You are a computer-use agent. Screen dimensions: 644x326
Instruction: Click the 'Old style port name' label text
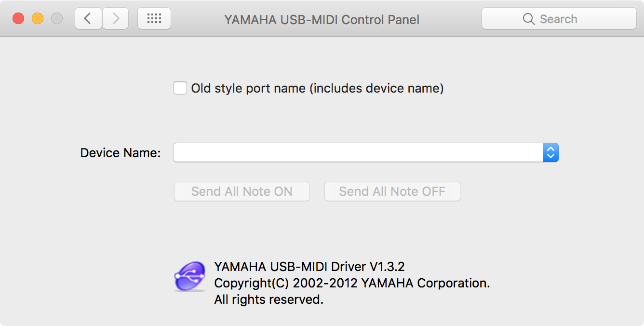pyautogui.click(x=317, y=88)
